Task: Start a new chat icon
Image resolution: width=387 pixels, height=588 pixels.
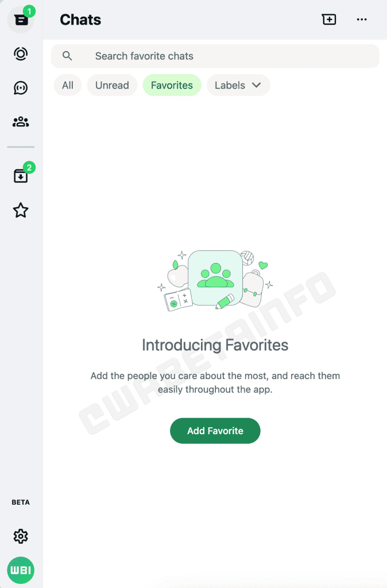Action: [x=329, y=20]
